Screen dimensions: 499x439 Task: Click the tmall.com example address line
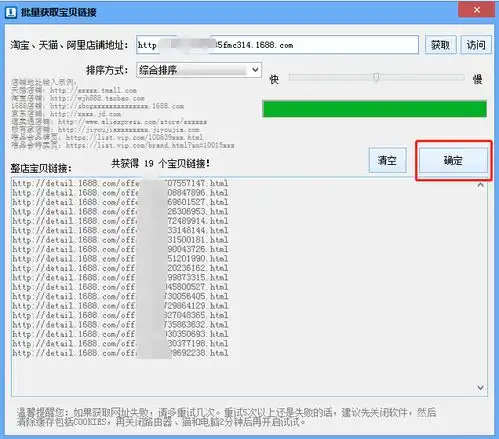74,90
